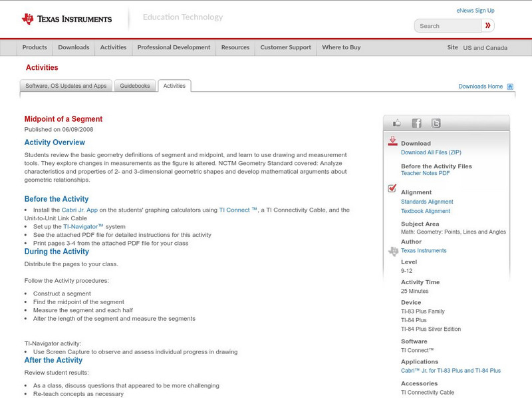Open the Resources menu
This screenshot has height=398, width=532.
pos(235,47)
